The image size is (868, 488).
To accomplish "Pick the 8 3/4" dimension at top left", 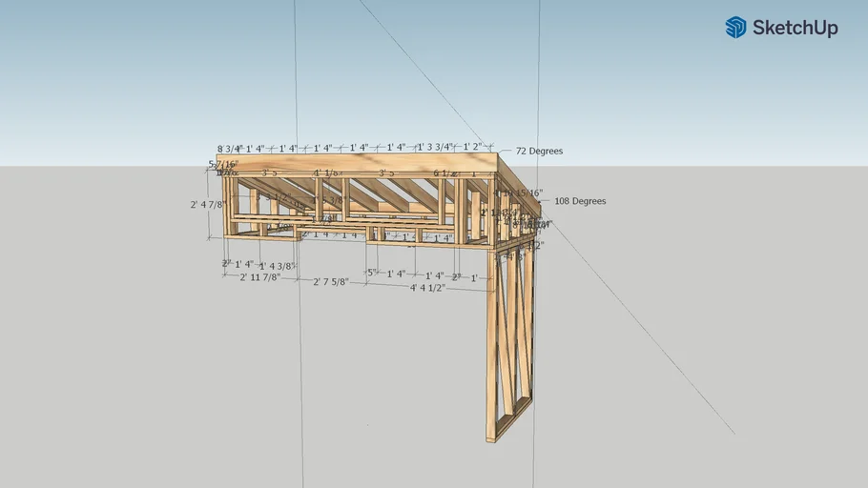I will coord(230,149).
